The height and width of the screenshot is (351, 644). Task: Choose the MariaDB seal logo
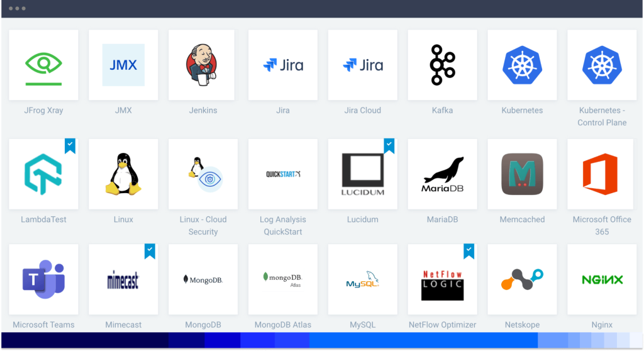(442, 174)
